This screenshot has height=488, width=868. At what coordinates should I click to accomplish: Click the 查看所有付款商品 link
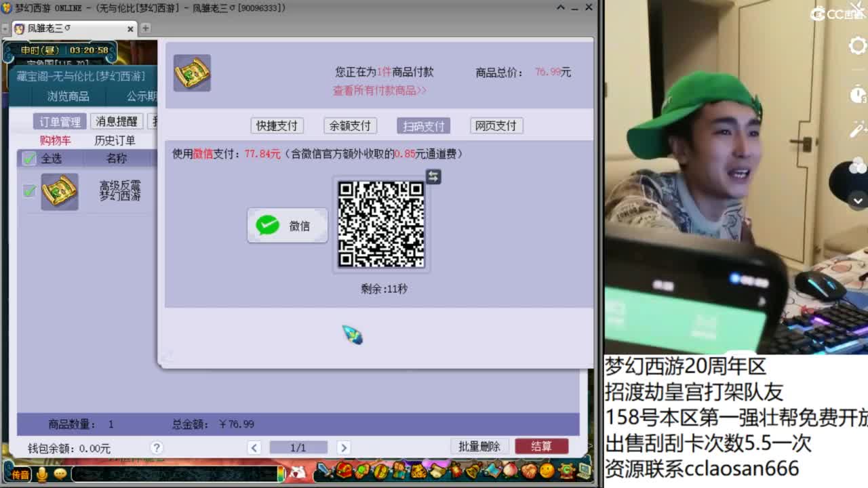[x=380, y=90]
